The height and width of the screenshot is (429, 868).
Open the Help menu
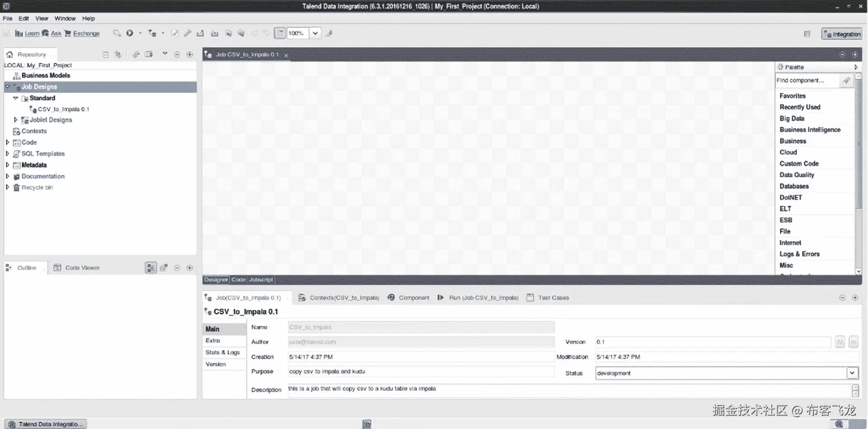pos(89,19)
